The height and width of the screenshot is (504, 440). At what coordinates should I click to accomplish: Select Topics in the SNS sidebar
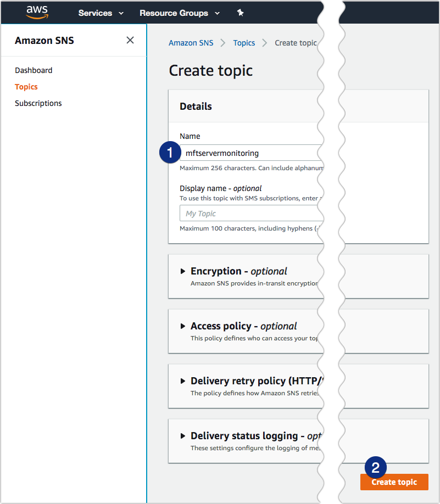[26, 87]
